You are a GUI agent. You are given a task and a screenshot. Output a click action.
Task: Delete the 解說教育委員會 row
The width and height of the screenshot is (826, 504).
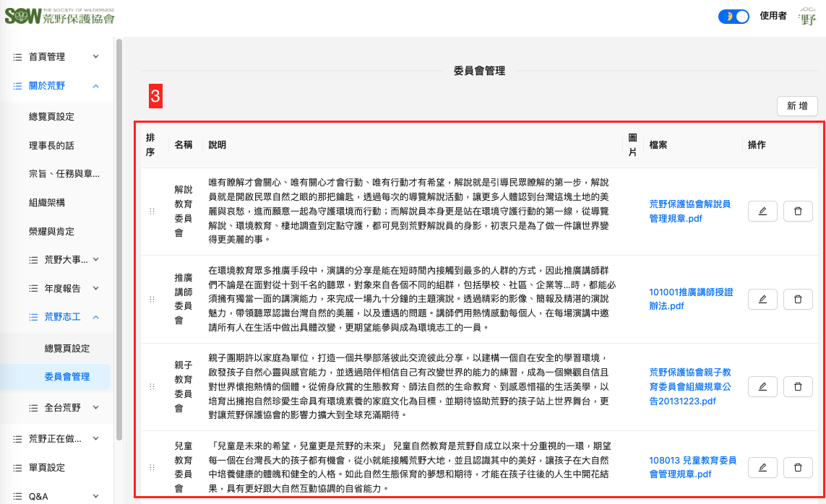coord(798,211)
